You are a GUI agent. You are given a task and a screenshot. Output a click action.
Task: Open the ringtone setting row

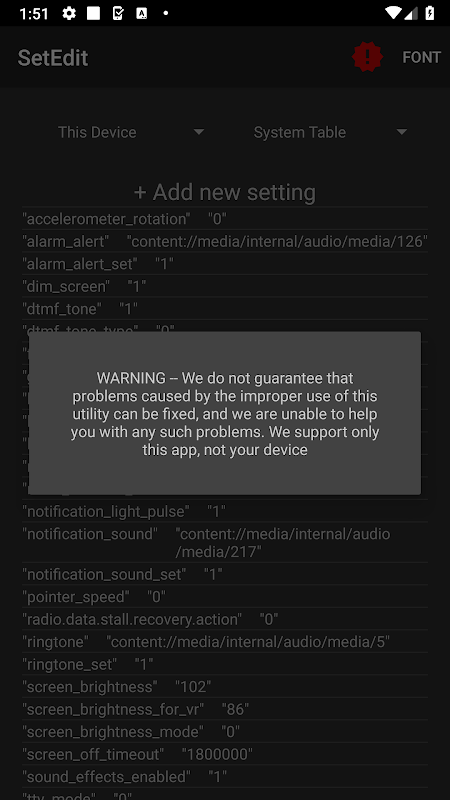(224, 641)
